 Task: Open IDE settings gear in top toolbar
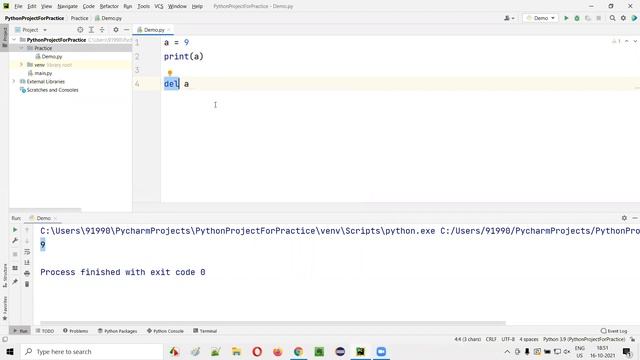(x=623, y=18)
